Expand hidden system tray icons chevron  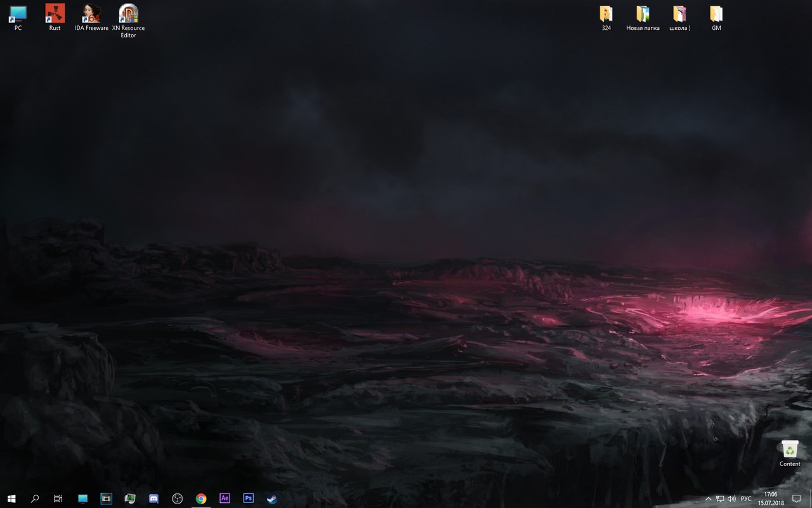(x=709, y=498)
